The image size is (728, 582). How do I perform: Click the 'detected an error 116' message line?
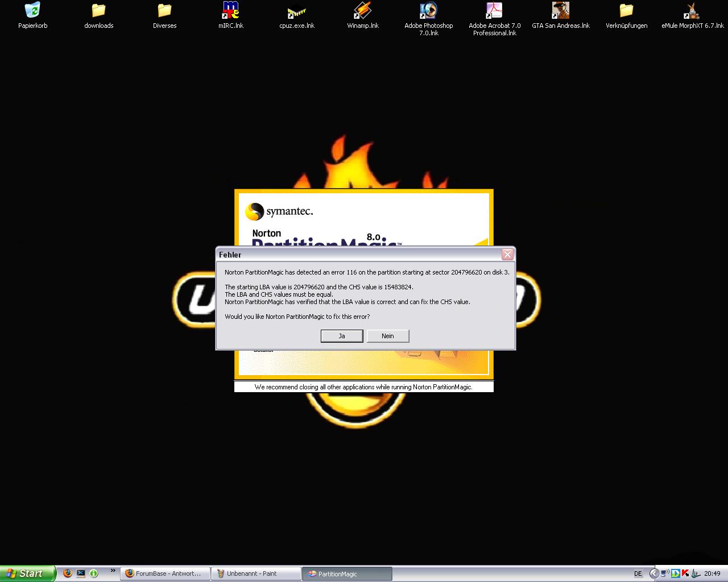click(x=367, y=272)
